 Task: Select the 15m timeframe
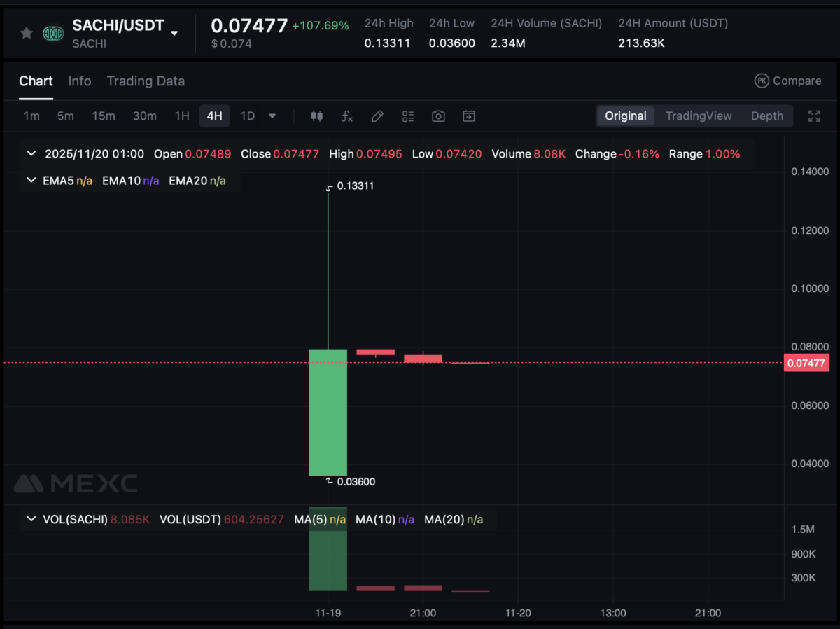[x=104, y=116]
